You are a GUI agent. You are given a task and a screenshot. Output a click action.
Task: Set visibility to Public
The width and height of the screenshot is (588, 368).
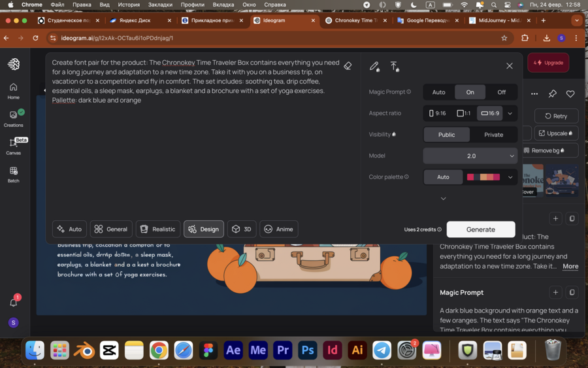[x=447, y=135]
